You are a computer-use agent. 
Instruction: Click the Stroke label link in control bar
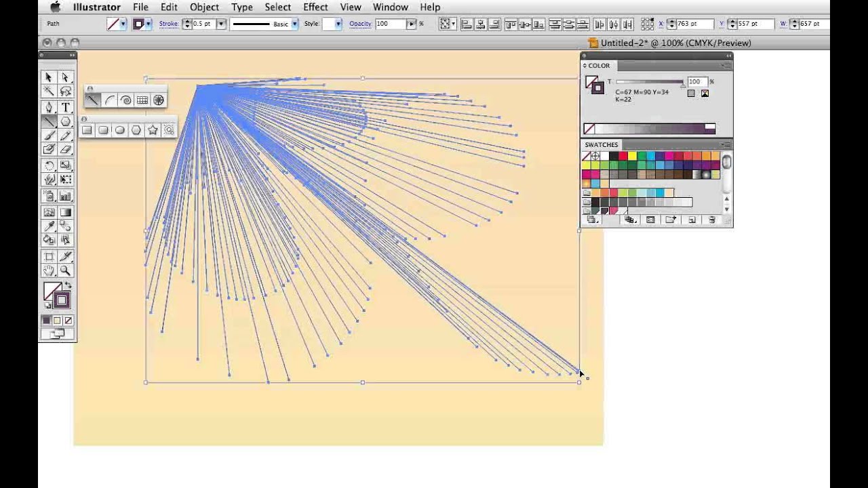[169, 24]
